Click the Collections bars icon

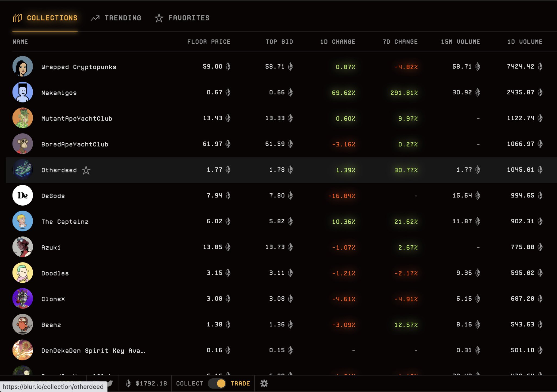[x=17, y=18]
